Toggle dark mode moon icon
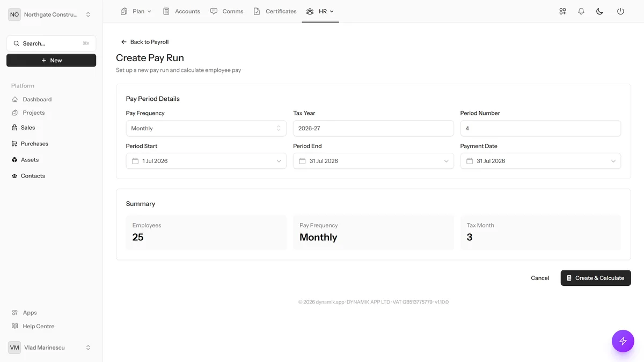 tap(600, 11)
